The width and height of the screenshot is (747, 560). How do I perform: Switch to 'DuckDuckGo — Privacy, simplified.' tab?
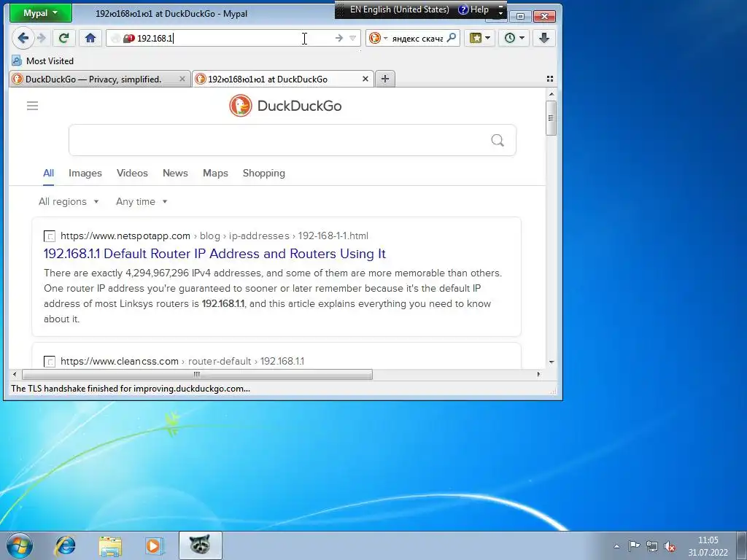[x=93, y=79]
